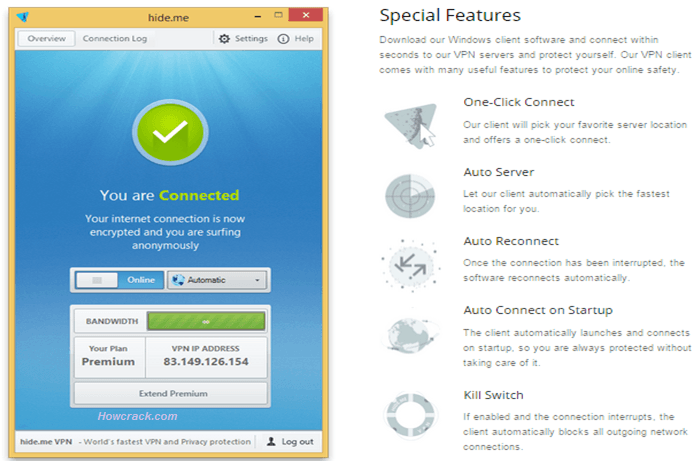Close the hide.me window
The width and height of the screenshot is (695, 461).
pos(306,15)
